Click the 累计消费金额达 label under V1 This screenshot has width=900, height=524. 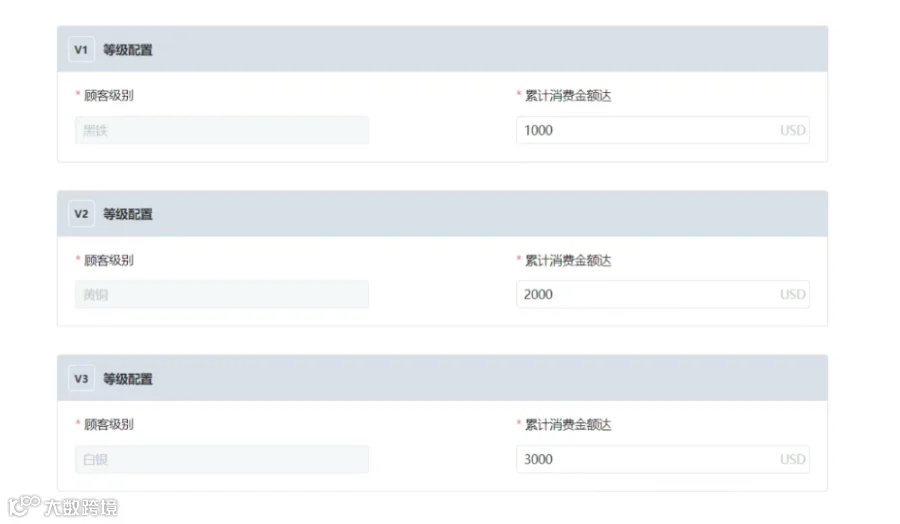[568, 96]
